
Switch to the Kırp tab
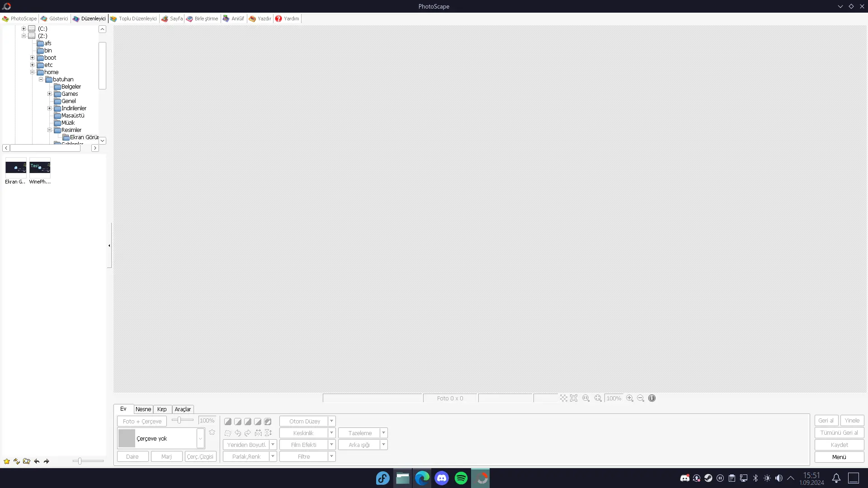point(162,409)
